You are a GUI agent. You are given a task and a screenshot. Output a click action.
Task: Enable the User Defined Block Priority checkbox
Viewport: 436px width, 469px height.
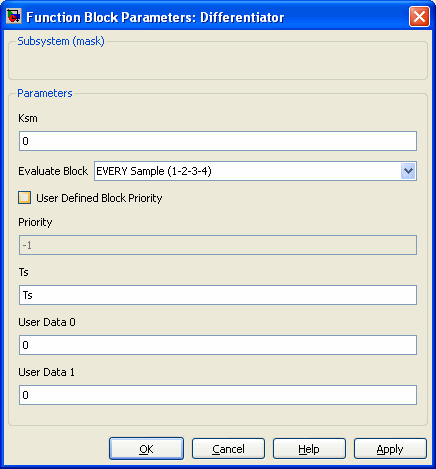point(25,198)
